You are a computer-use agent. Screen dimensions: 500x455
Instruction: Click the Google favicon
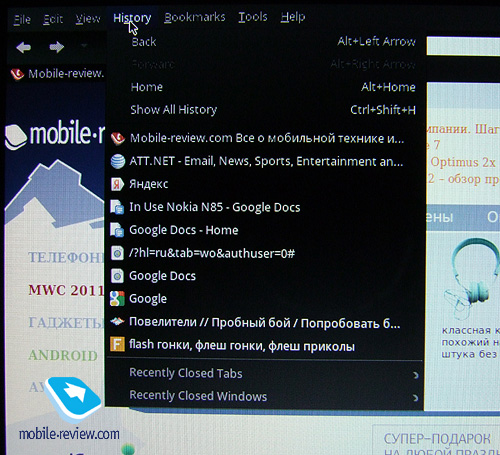click(117, 299)
